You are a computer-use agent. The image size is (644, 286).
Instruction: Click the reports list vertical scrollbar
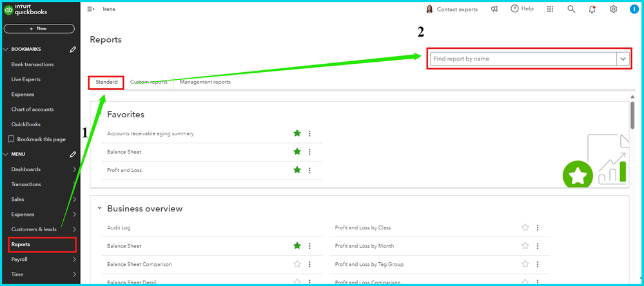pos(633,116)
